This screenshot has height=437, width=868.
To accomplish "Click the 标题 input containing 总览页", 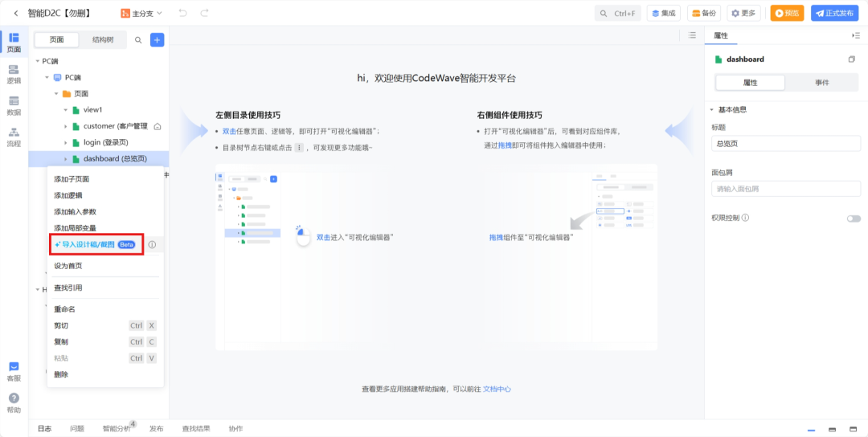I will (x=785, y=143).
